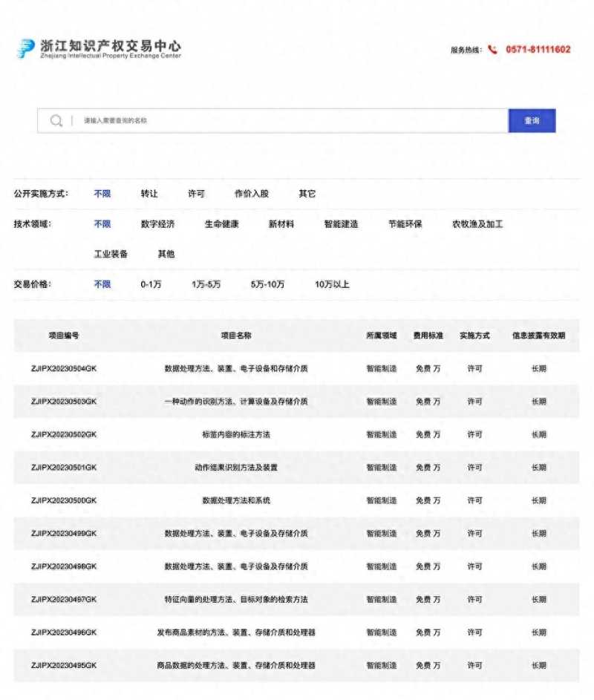Select 转让 under 公开实施方式 filter
The height and width of the screenshot is (700, 594).
(x=149, y=194)
